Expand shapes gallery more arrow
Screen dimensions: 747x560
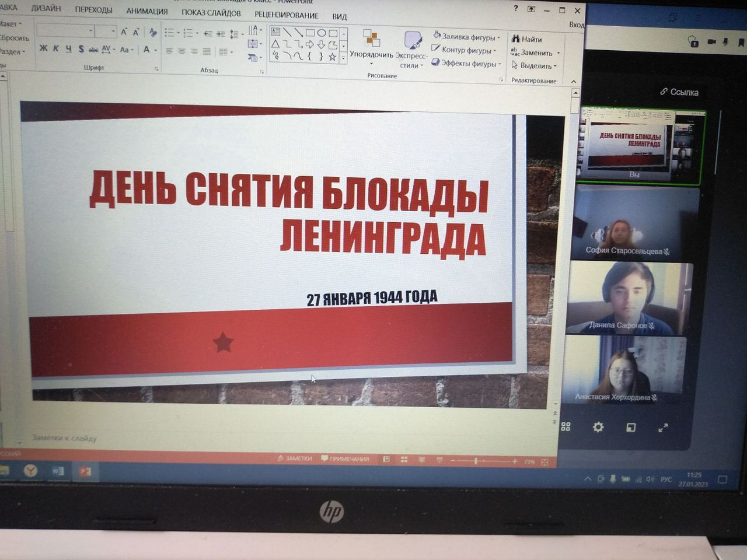click(344, 58)
